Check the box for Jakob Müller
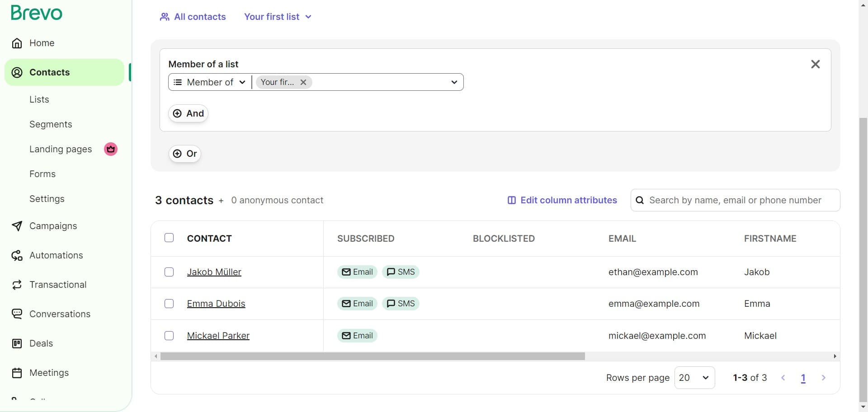The width and height of the screenshot is (868, 412). [169, 272]
